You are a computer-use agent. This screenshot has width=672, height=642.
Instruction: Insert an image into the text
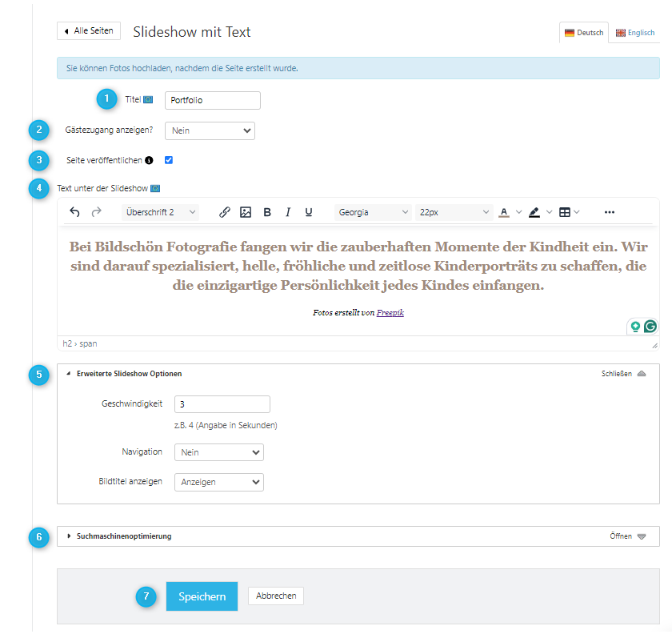pyautogui.click(x=246, y=212)
